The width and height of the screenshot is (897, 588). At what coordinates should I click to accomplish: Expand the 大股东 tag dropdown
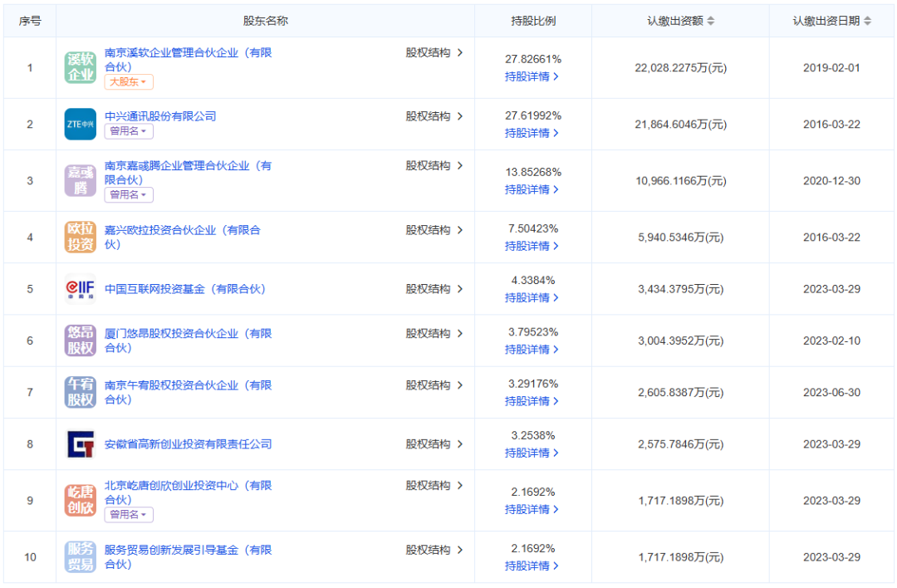click(129, 81)
